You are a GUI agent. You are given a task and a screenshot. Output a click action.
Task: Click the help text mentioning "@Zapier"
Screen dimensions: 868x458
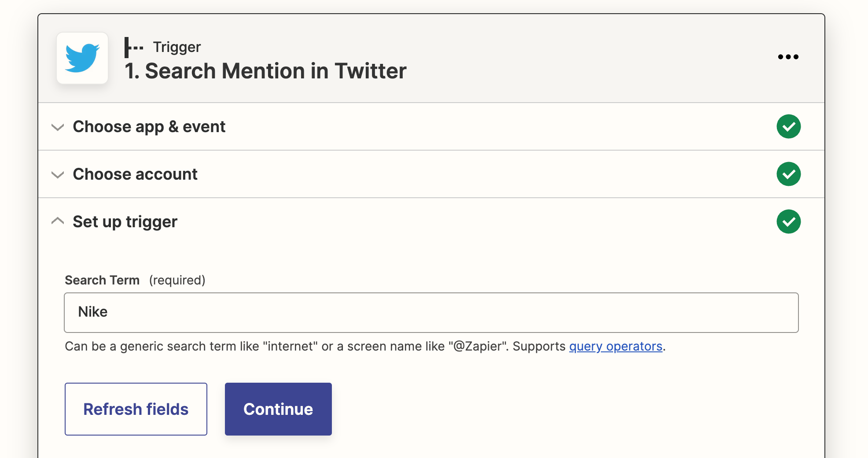coord(365,347)
